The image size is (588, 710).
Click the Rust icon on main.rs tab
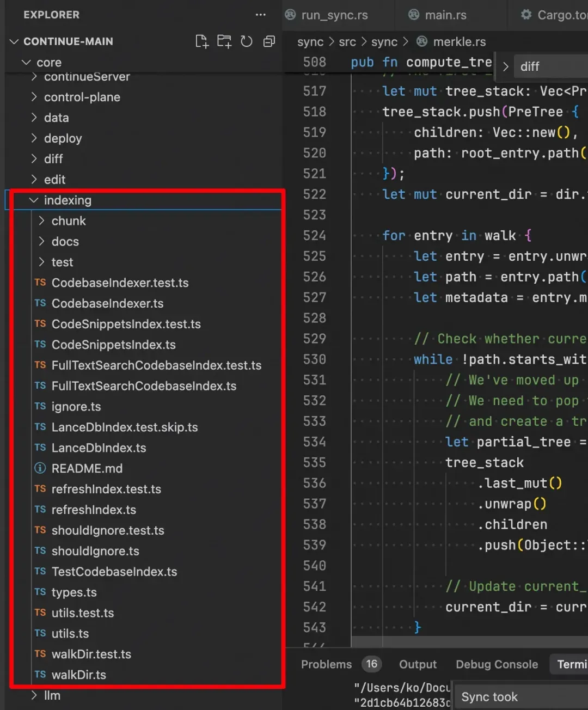coord(414,15)
